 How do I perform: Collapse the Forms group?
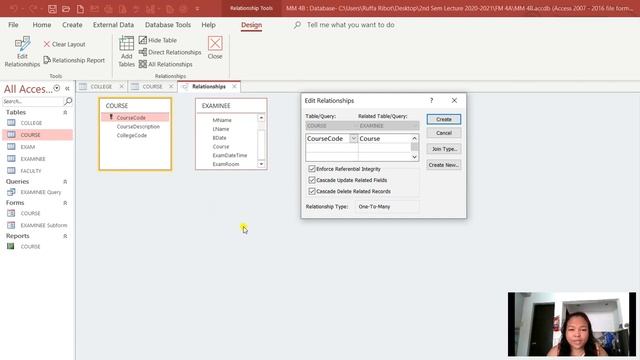click(x=65, y=203)
